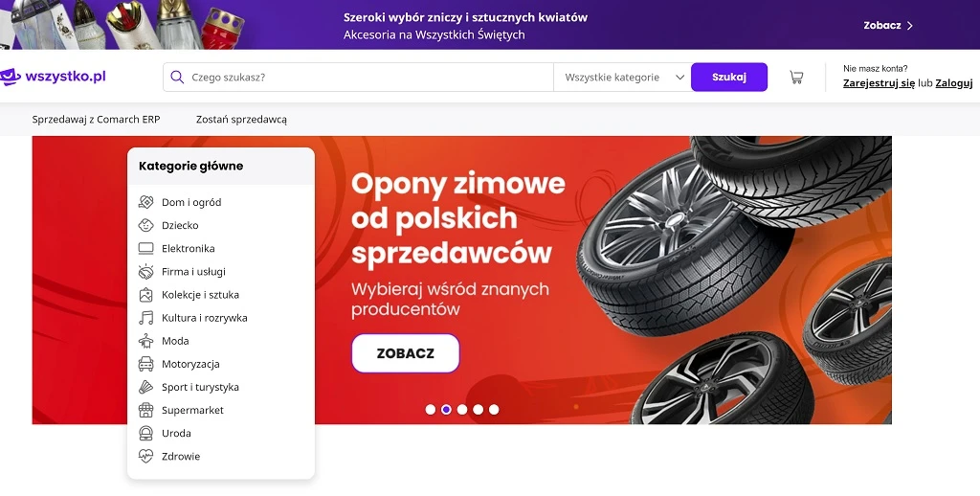Expand the Wszystkie kategorie dropdown
This screenshot has height=496, width=980.
pos(622,77)
